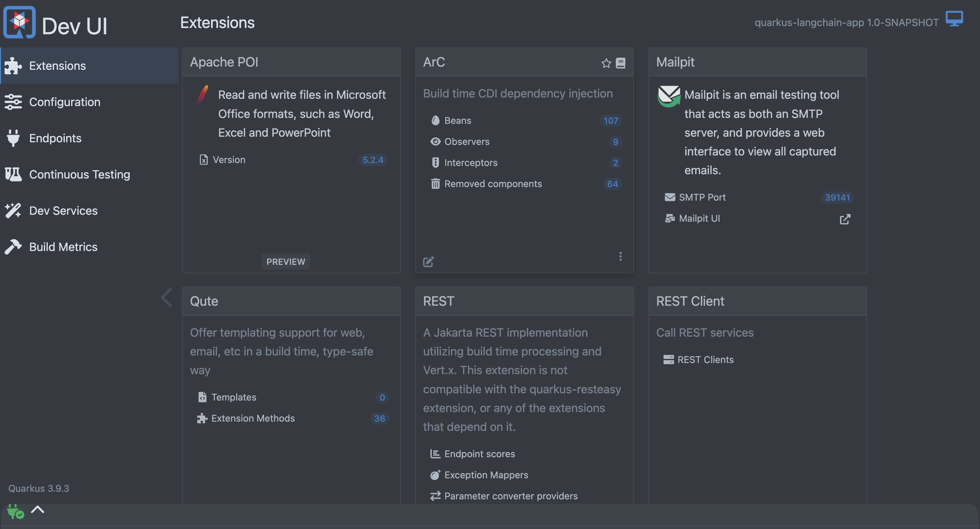The width and height of the screenshot is (980, 529).
Task: Open the ArC Beans link
Action: 458,121
